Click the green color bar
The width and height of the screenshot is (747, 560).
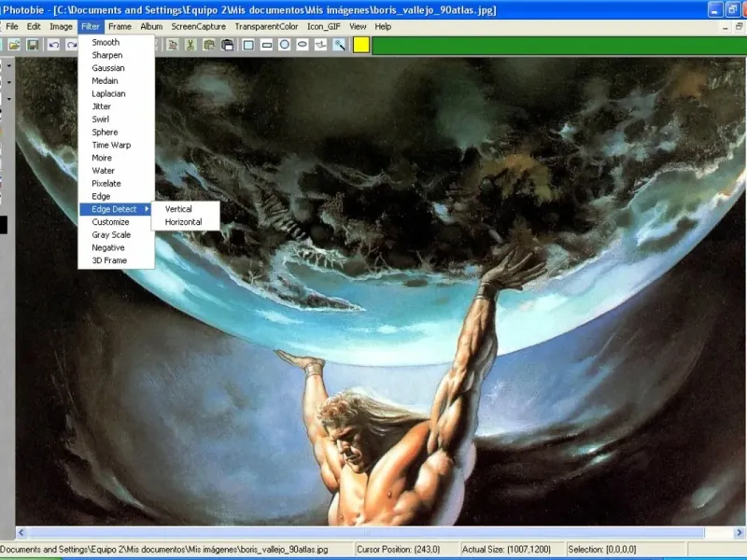click(x=558, y=46)
